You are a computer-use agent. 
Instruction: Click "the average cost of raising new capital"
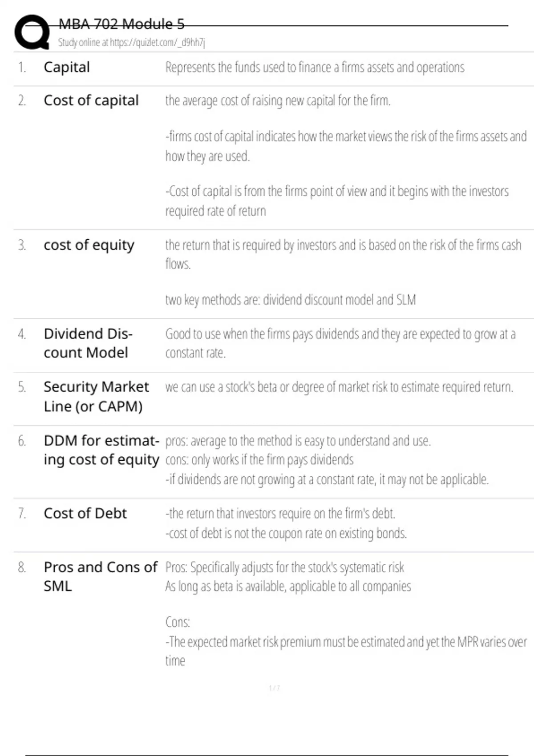click(x=278, y=101)
